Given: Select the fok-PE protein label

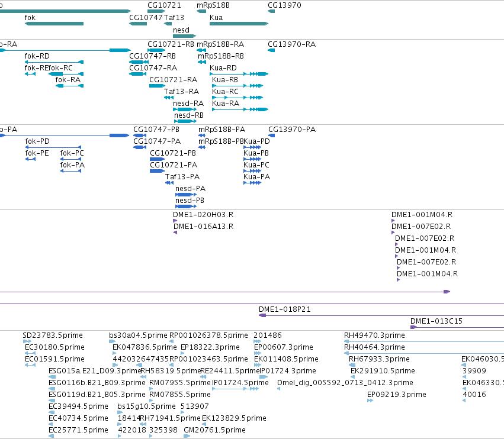Looking at the screenshot, I should (x=37, y=153).
